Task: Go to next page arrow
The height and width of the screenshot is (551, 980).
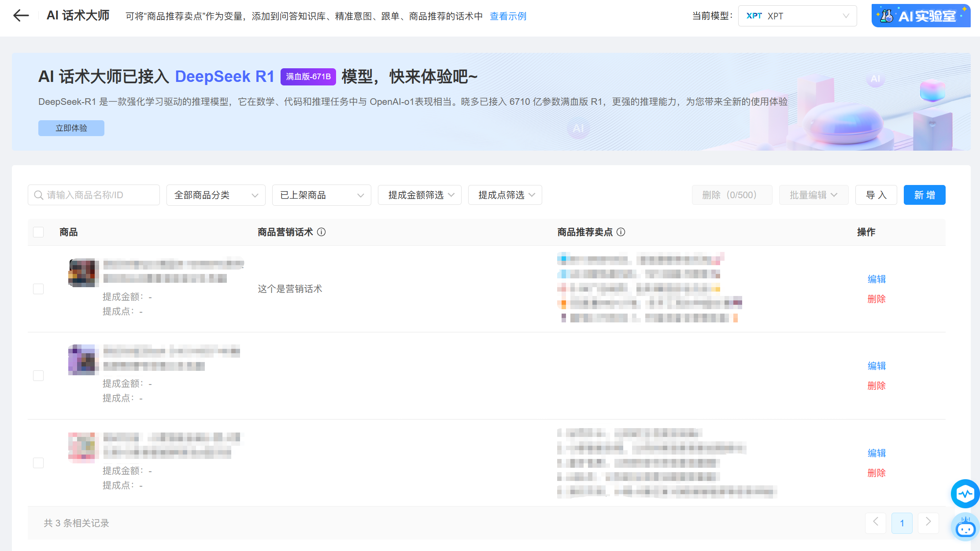Action: click(x=928, y=523)
